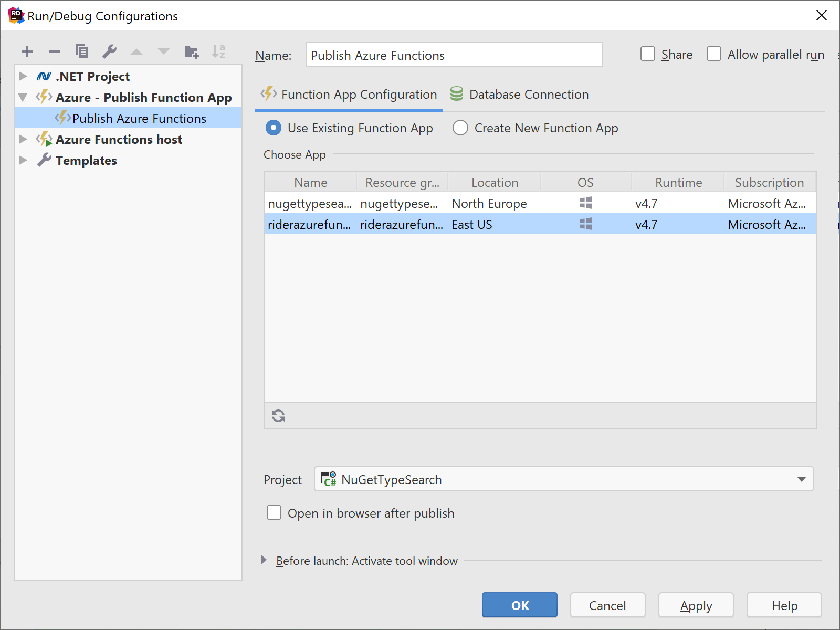Viewport: 840px width, 630px height.
Task: Create new folder icon in toolbar
Action: (x=192, y=51)
